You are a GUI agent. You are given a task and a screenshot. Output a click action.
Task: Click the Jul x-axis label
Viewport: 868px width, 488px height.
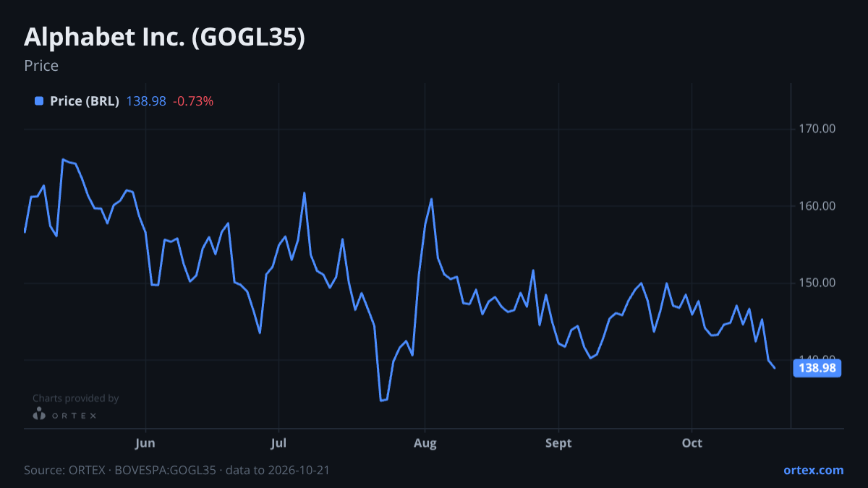(x=278, y=443)
